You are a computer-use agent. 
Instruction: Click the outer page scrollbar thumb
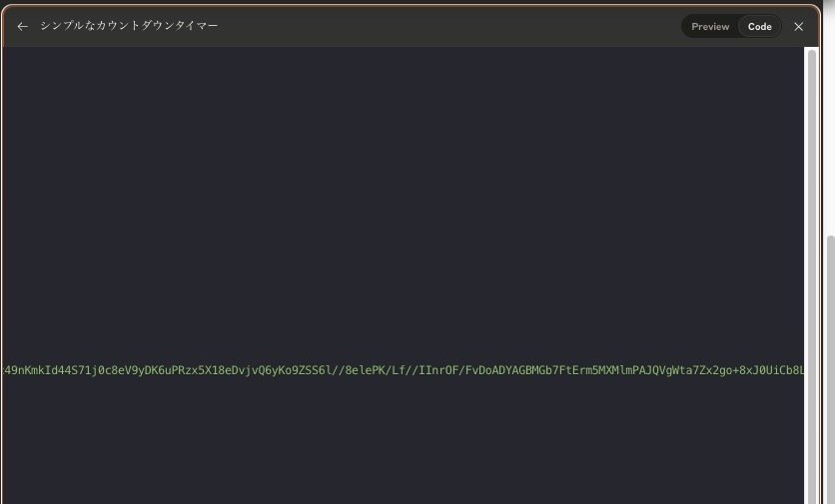[x=830, y=368]
